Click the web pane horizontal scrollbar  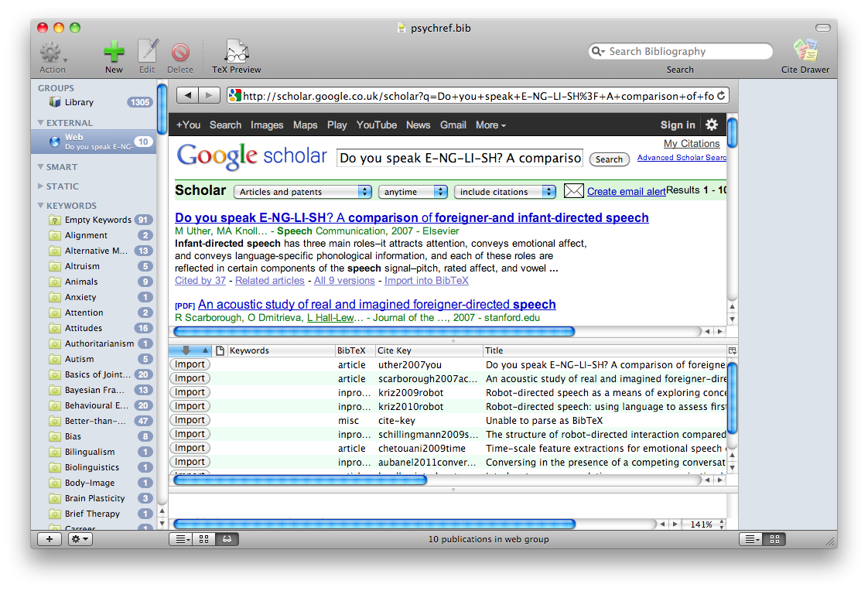pyautogui.click(x=374, y=331)
